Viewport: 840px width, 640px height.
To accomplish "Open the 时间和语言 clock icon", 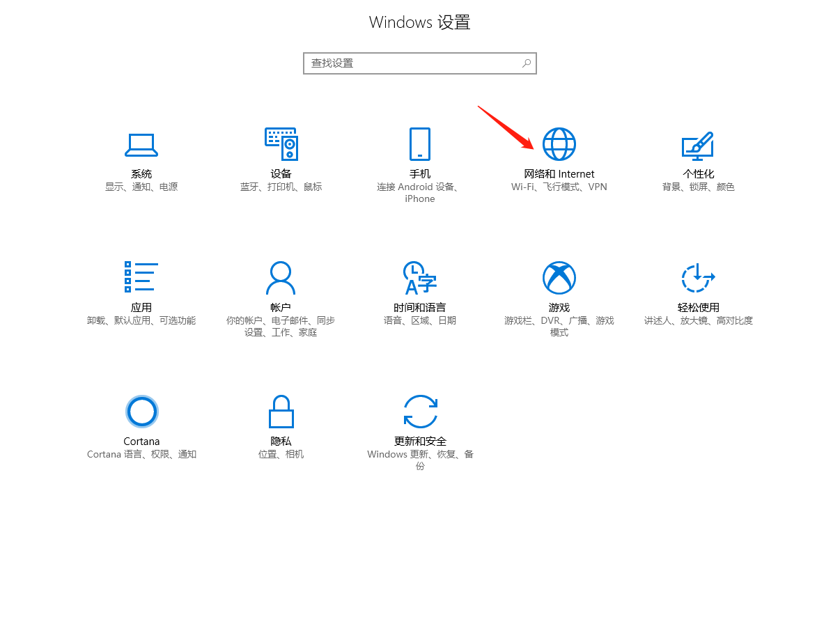I will 420,278.
